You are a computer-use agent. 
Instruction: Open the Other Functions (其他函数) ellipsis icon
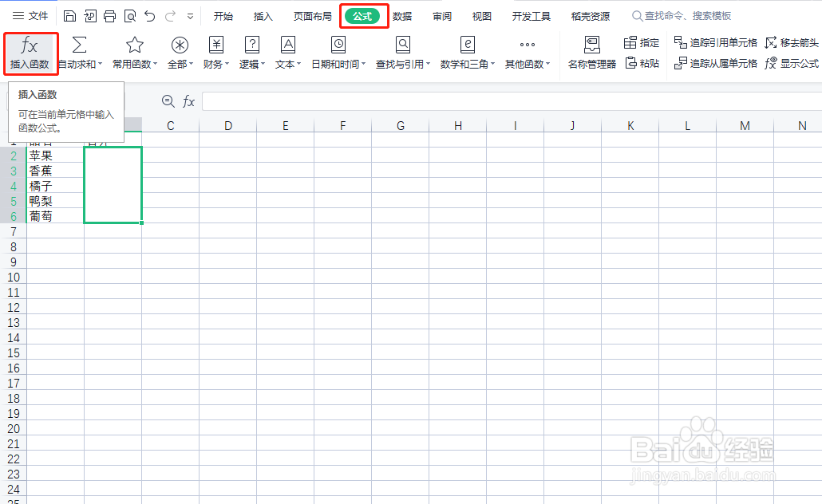pyautogui.click(x=528, y=45)
